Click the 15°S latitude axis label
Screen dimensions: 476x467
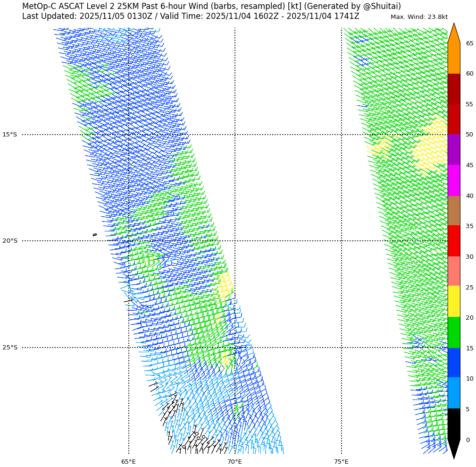point(9,135)
